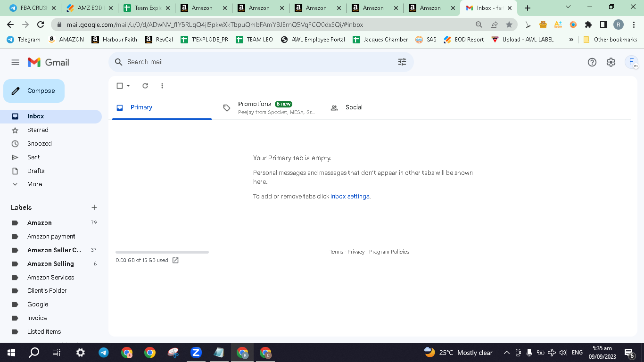Open Windows taskbar search
Image resolution: width=644 pixels, height=362 pixels.
coord(34,353)
